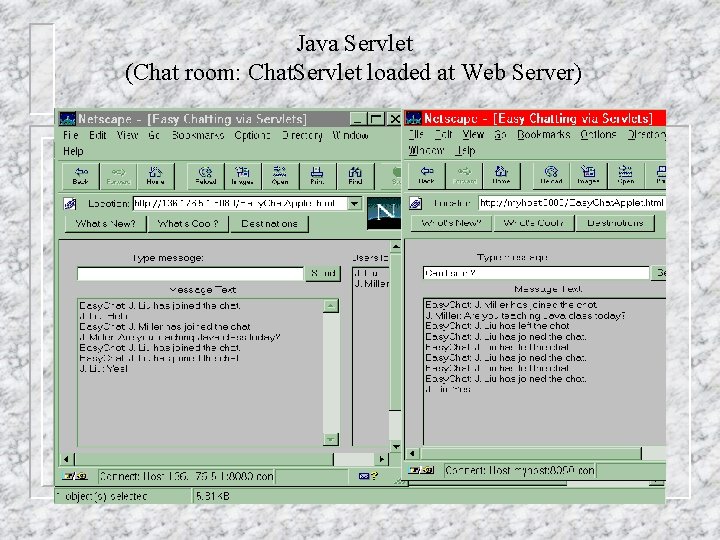Click the 'object(s) selected' status text
The height and width of the screenshot is (540, 720).
point(105,496)
